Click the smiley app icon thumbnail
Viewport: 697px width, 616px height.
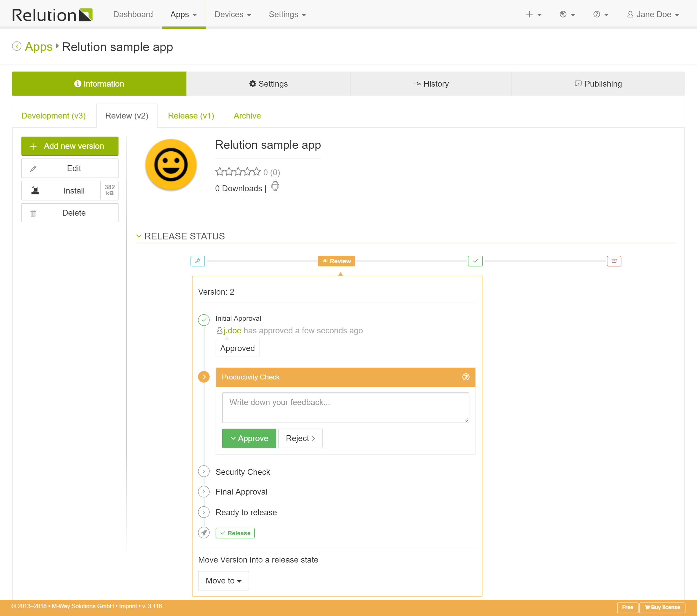[x=171, y=165]
